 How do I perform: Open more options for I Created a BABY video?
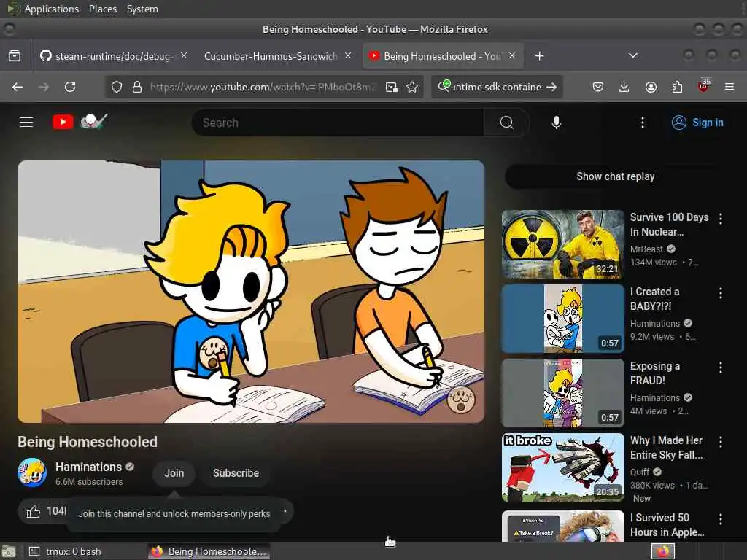coord(720,293)
